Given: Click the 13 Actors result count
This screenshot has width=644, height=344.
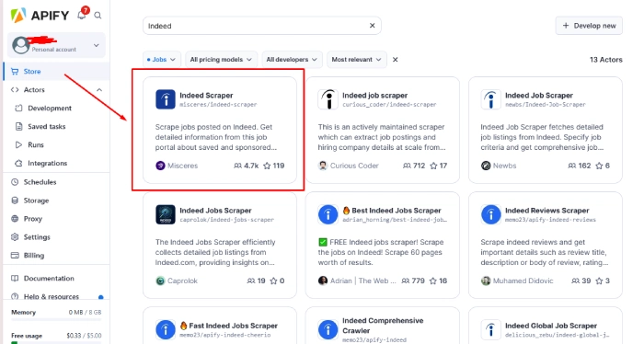Looking at the screenshot, I should [x=605, y=60].
